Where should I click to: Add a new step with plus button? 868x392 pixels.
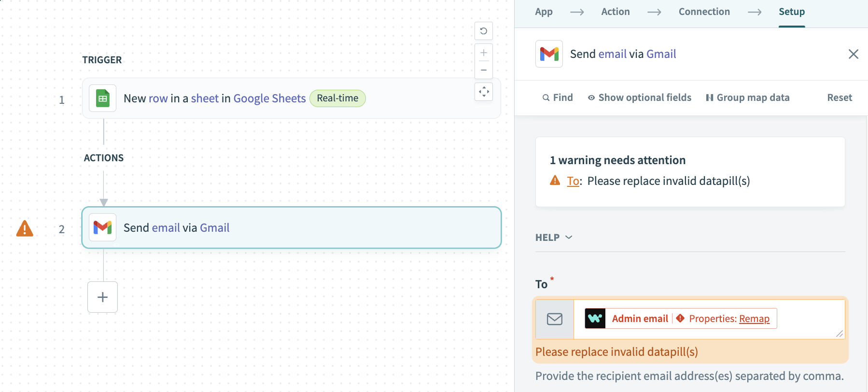pos(102,297)
